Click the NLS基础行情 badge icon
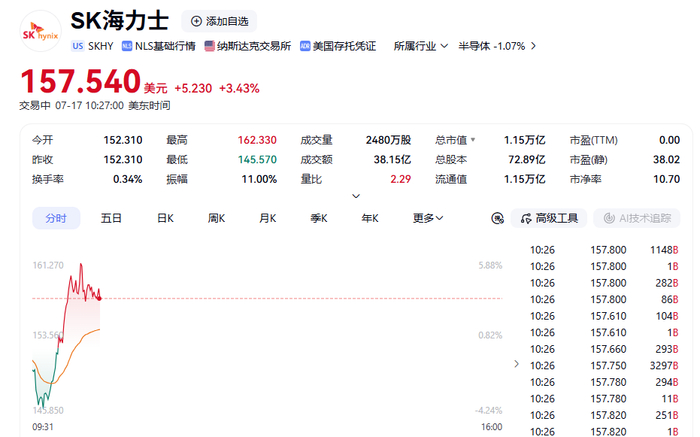 tap(127, 46)
